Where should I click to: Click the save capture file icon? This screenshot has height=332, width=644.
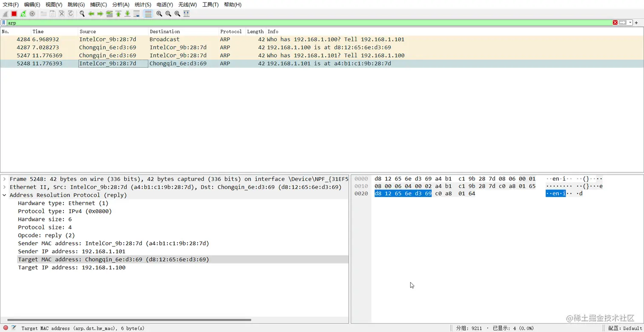tap(52, 14)
